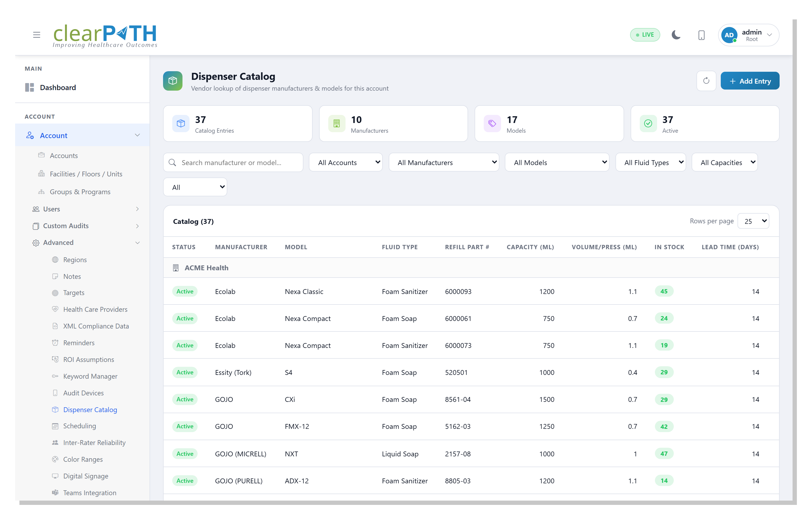Click the Teams Integration icon
Image resolution: width=812 pixels, height=520 pixels.
pyautogui.click(x=55, y=492)
